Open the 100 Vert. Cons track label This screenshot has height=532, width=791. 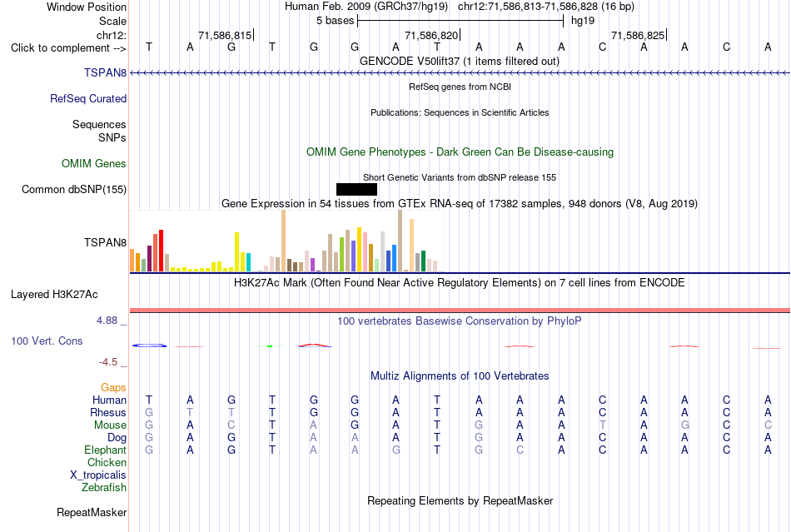point(47,341)
